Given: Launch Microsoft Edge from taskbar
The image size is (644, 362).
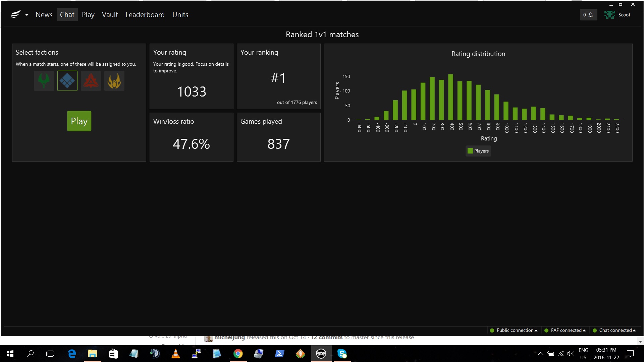Looking at the screenshot, I should 72,354.
